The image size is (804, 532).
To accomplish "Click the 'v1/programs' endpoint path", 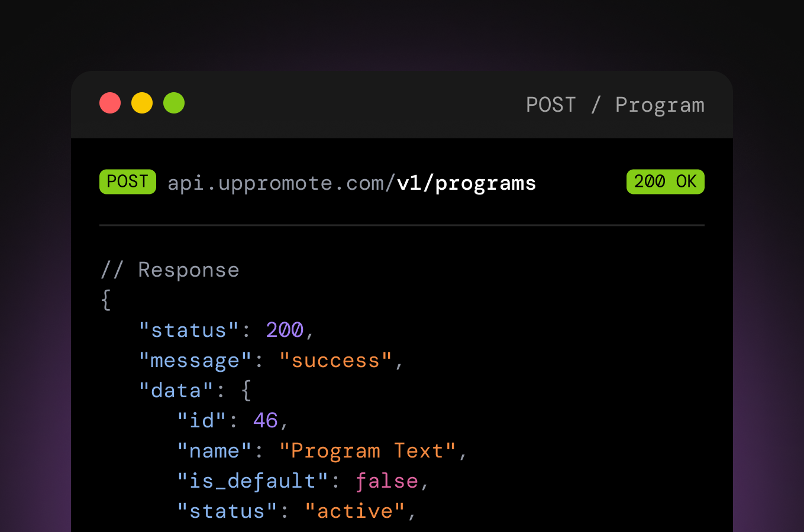I will tap(467, 183).
